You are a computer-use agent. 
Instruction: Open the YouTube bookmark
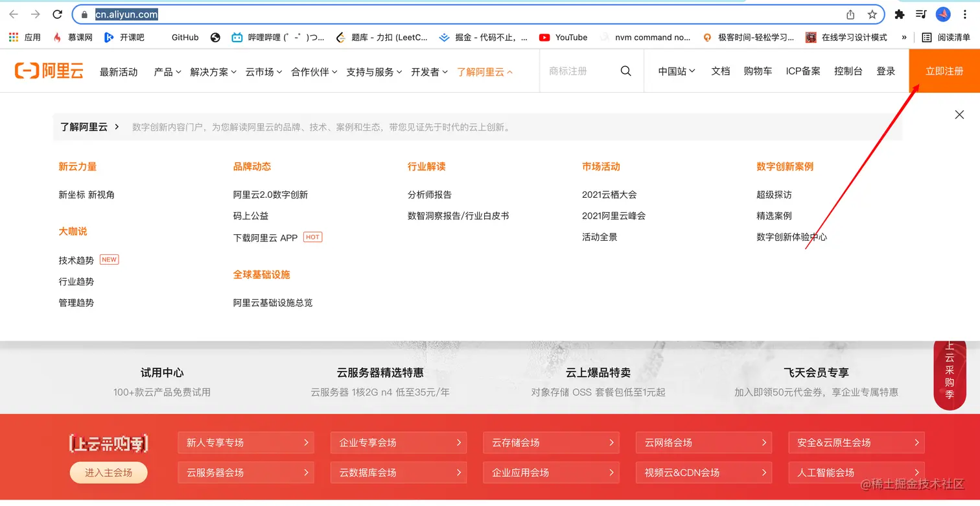pyautogui.click(x=563, y=38)
